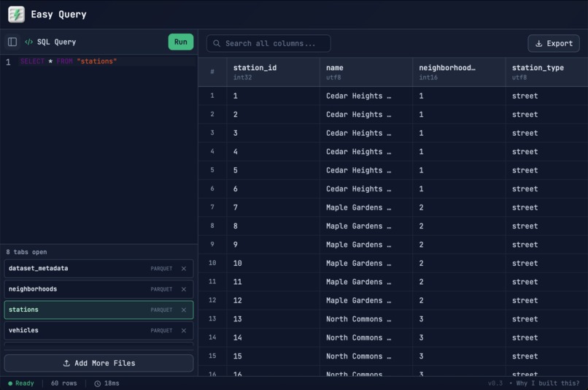Click the "stations" string in the query
588x390 pixels.
[97, 61]
